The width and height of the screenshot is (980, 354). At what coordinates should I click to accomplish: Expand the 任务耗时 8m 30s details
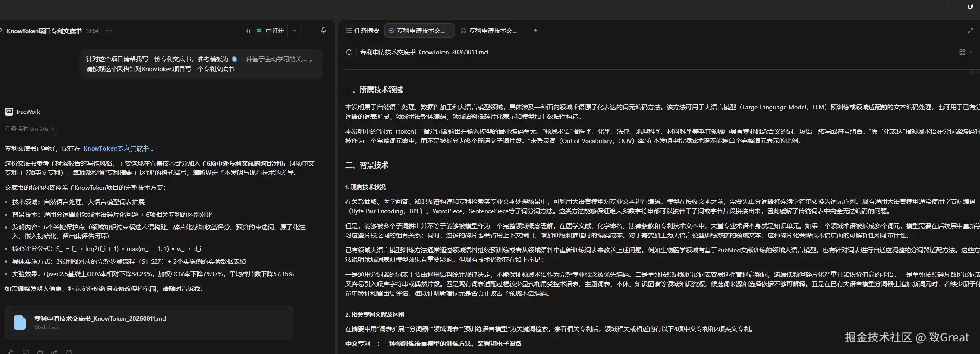click(29, 129)
